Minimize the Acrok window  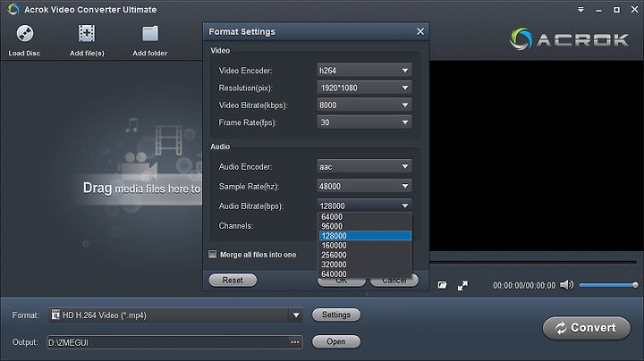(598, 10)
